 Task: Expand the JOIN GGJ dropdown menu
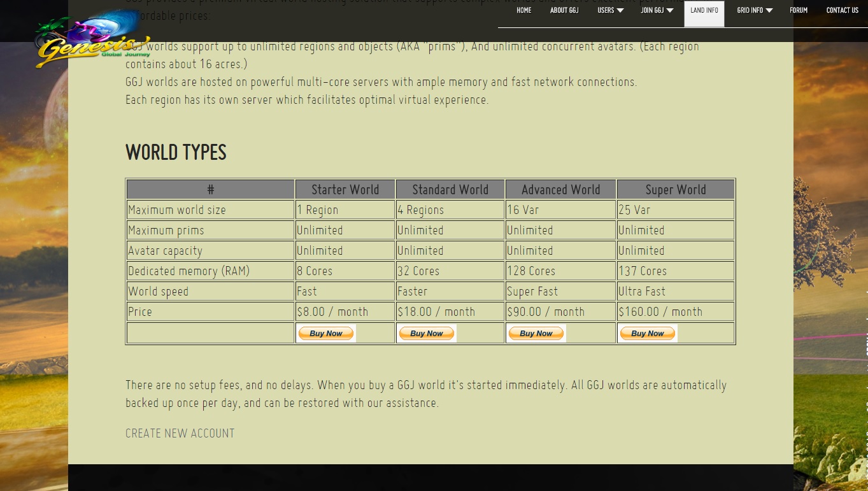point(657,10)
